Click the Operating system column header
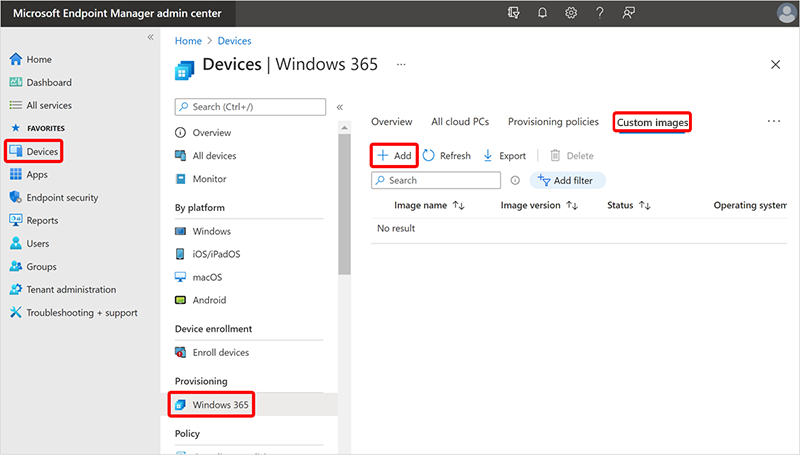Screen dimensions: 800x456 [750, 205]
